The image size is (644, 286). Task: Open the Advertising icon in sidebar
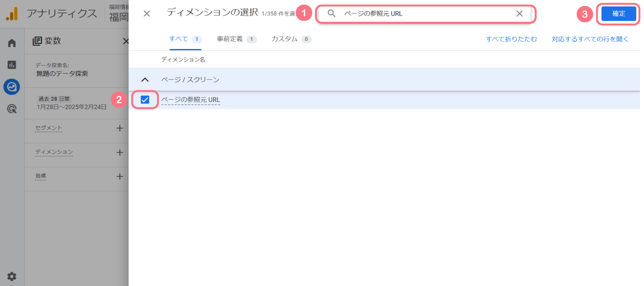12,109
